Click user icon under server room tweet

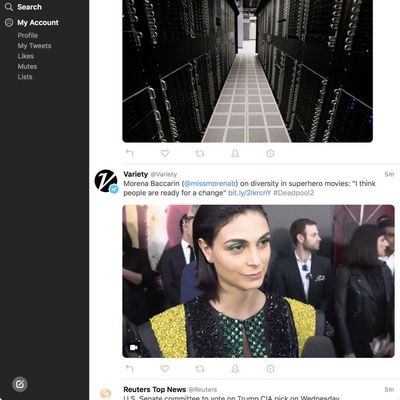coord(235,153)
